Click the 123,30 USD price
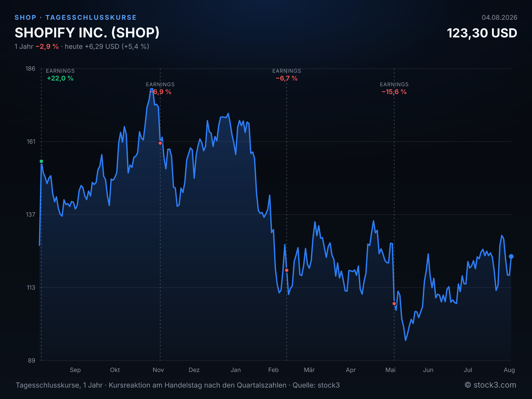Viewport: 532px width, 399px height. pyautogui.click(x=482, y=33)
